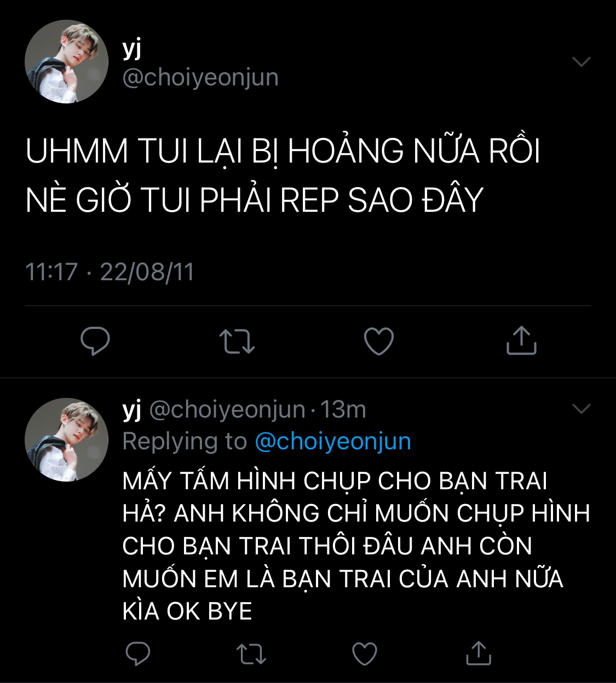The height and width of the screenshot is (683, 616).
Task: Open the 11:17 · 22/08/11 timestamp
Action: coord(110,272)
